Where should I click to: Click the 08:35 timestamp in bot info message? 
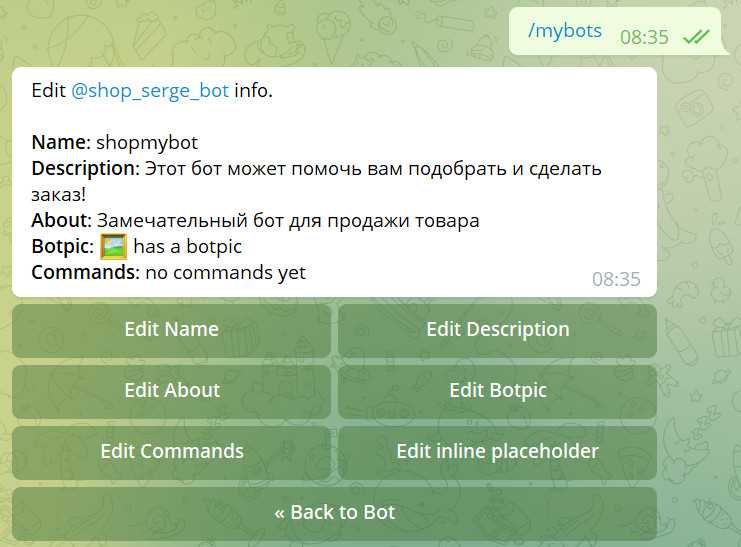[616, 279]
